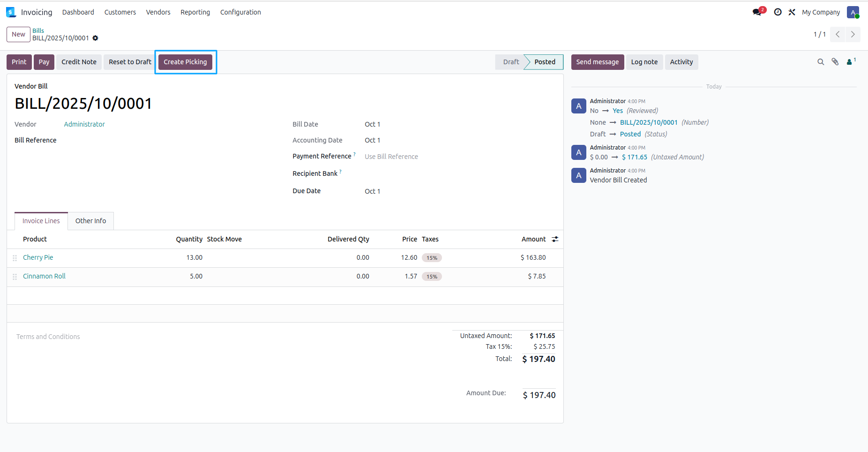The image size is (868, 452).
Task: Open the My Company switcher
Action: pos(821,12)
